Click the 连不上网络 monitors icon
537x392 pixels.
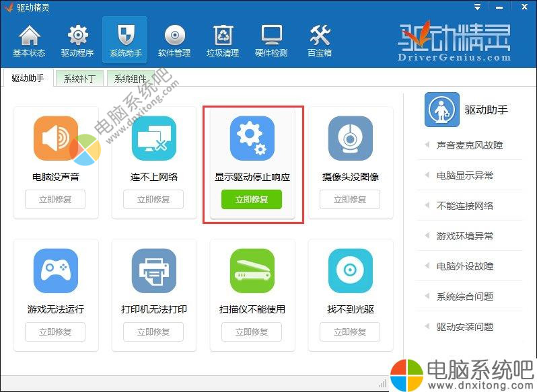(154, 139)
